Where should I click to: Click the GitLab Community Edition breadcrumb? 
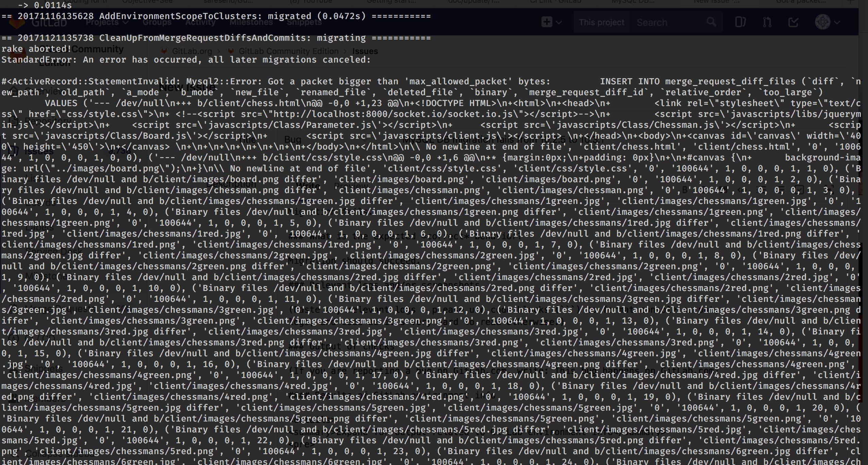click(x=288, y=51)
